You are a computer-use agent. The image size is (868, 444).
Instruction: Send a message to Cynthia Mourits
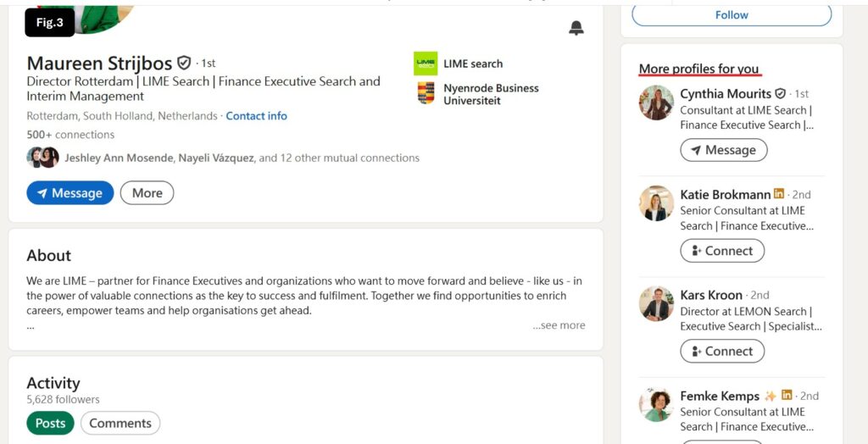(723, 150)
